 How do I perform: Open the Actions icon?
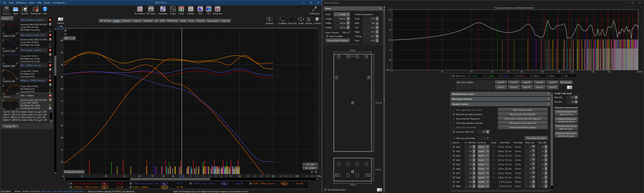tap(309, 19)
